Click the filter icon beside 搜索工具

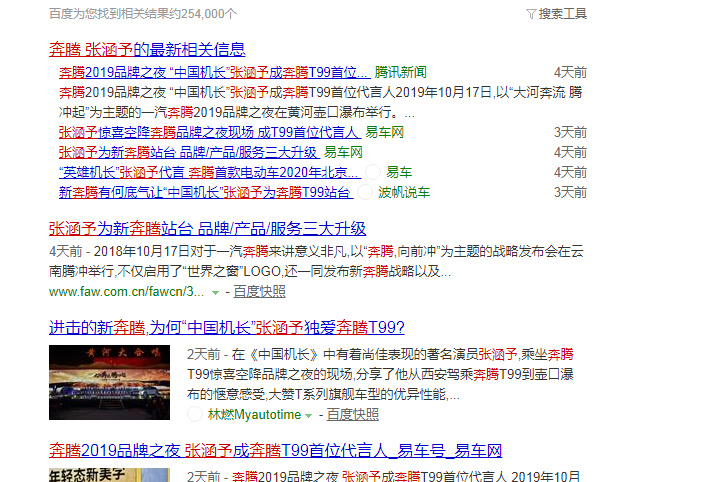click(x=531, y=14)
